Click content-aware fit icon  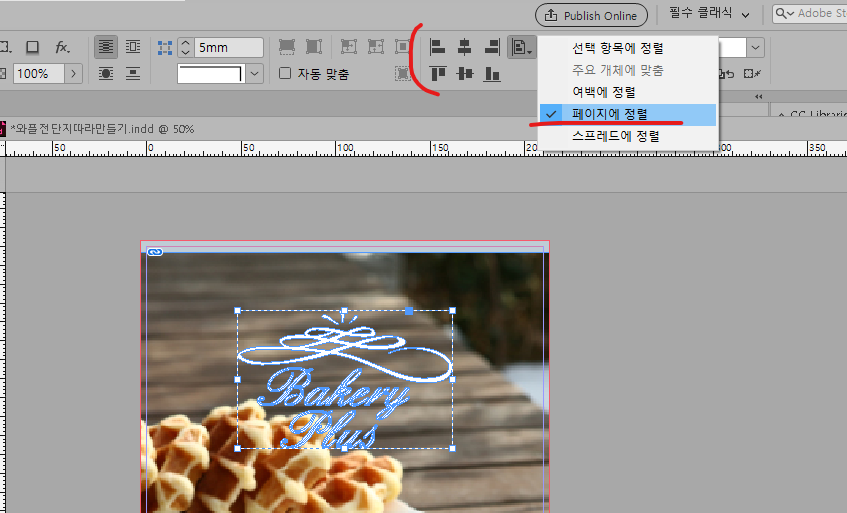402,73
